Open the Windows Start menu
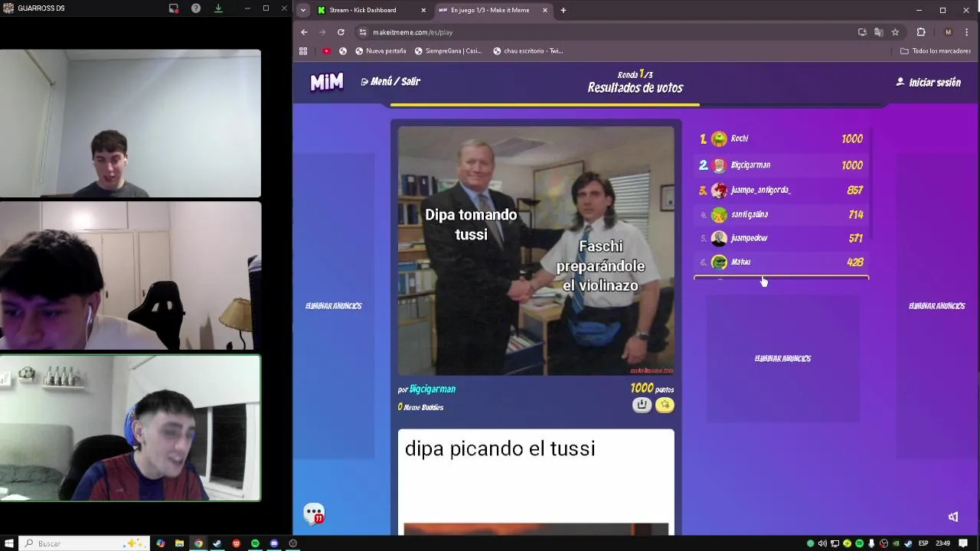The width and height of the screenshot is (980, 551). click(x=8, y=543)
